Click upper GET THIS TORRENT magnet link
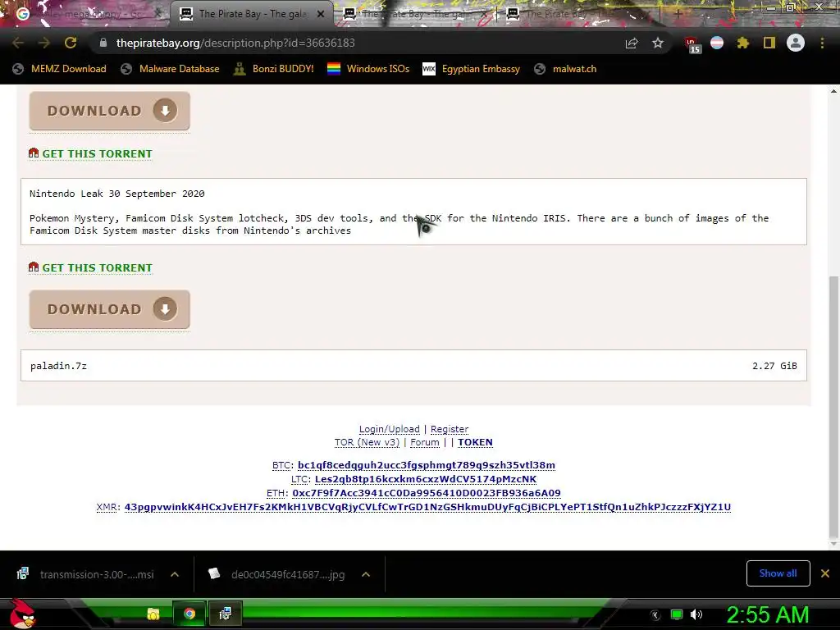This screenshot has width=840, height=630. (x=97, y=153)
